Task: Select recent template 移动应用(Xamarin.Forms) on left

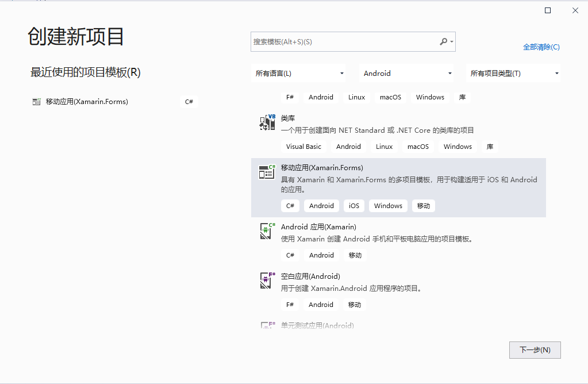Action: click(x=87, y=102)
